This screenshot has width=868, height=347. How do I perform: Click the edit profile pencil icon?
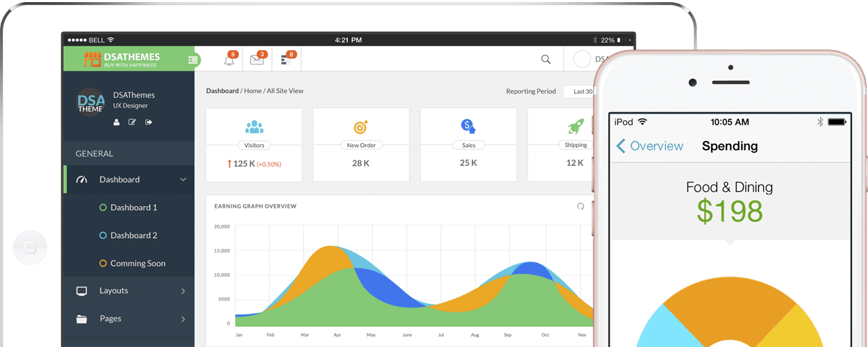pos(132,123)
